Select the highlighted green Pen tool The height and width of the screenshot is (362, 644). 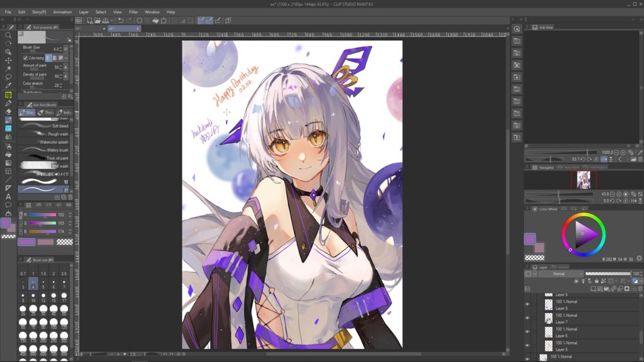tap(8, 95)
